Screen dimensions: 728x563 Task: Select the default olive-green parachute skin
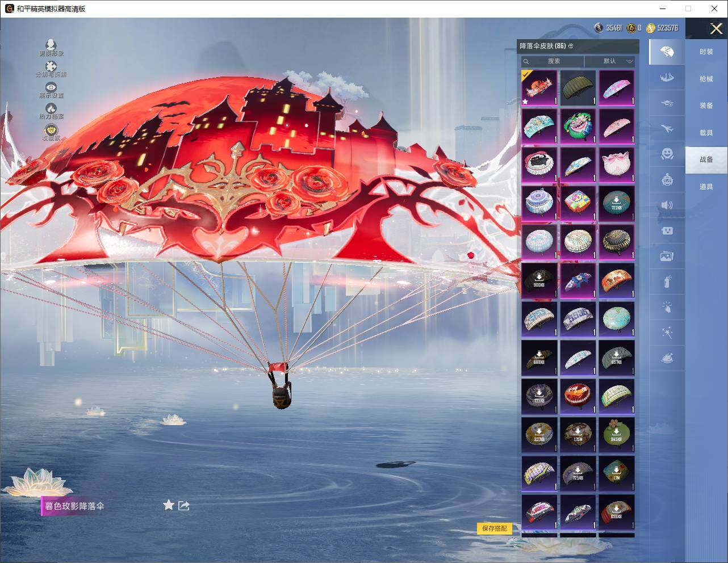tap(578, 87)
